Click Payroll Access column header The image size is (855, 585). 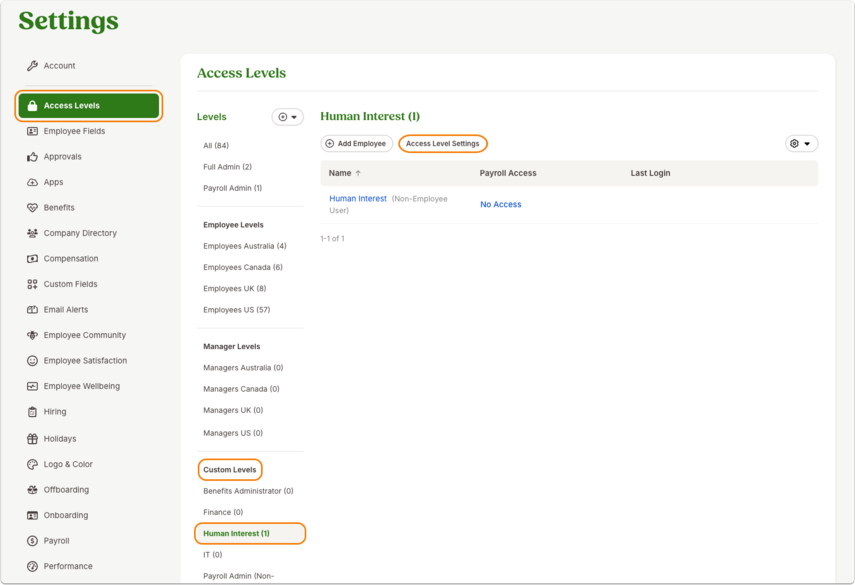(x=508, y=173)
